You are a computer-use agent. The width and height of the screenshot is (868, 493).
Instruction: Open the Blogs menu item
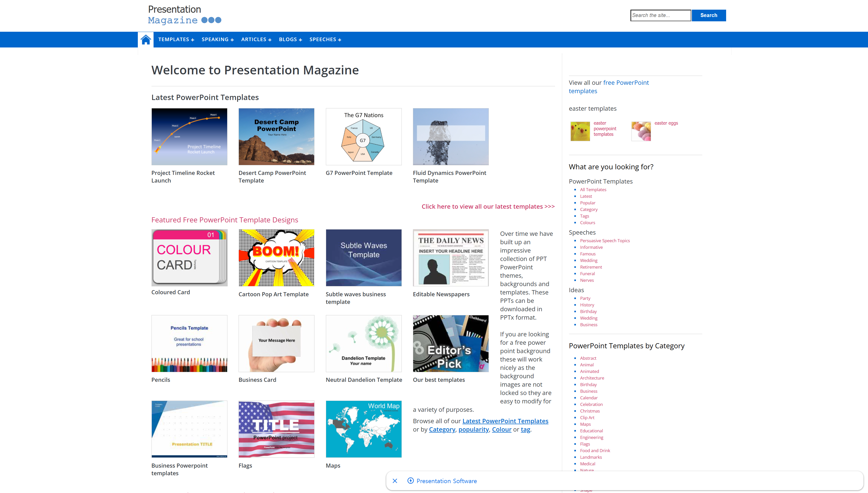pyautogui.click(x=290, y=40)
